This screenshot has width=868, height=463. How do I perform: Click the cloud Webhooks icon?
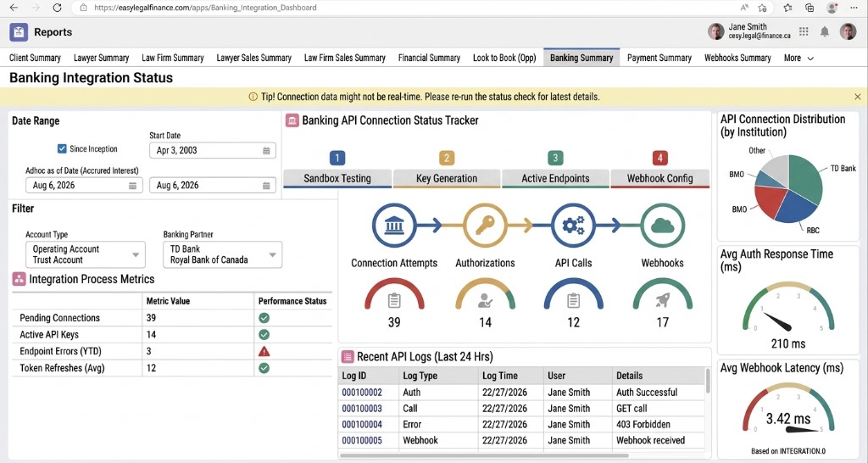tap(663, 226)
